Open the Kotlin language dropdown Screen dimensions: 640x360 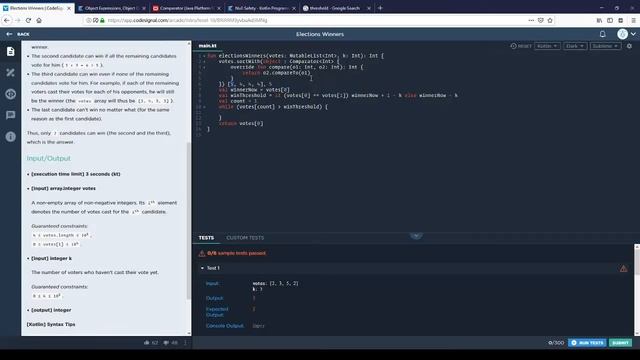click(x=547, y=46)
